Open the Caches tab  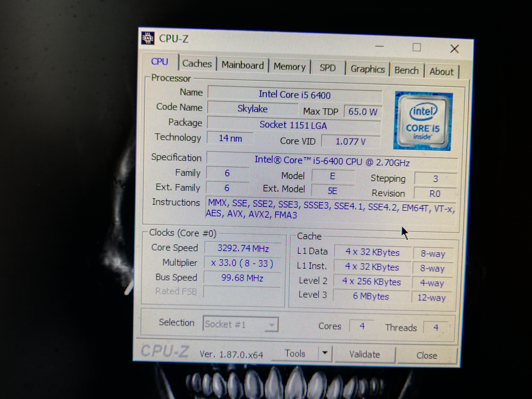point(197,63)
